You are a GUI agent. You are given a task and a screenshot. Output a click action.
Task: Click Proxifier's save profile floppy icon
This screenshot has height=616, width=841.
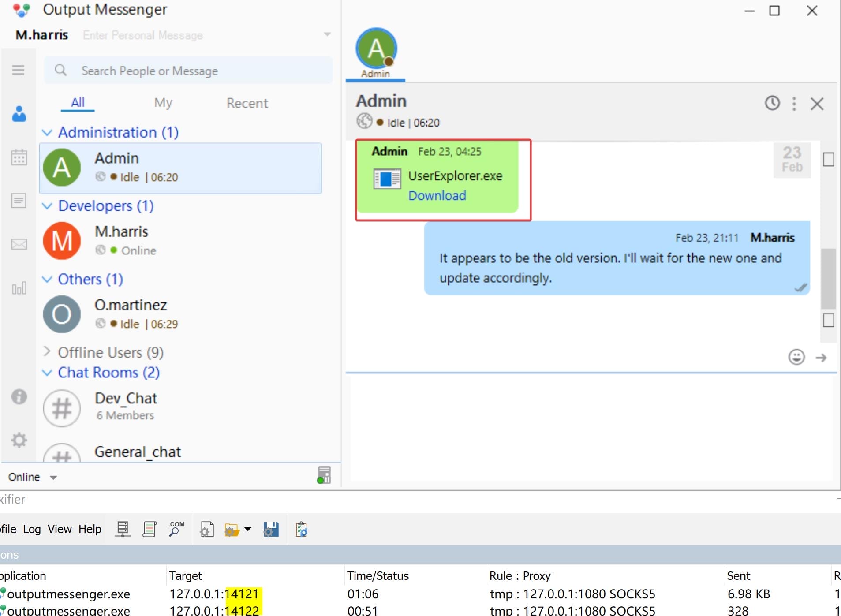pyautogui.click(x=271, y=529)
